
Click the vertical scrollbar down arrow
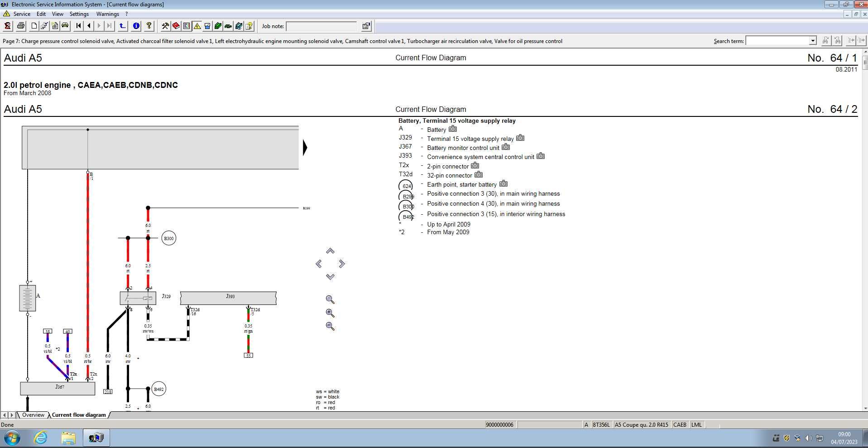click(865, 408)
